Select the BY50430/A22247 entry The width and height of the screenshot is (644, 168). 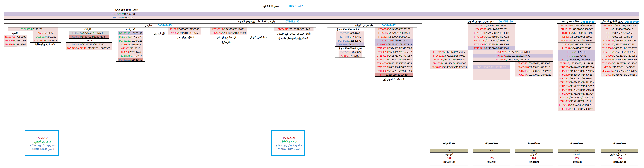(x=89, y=48)
